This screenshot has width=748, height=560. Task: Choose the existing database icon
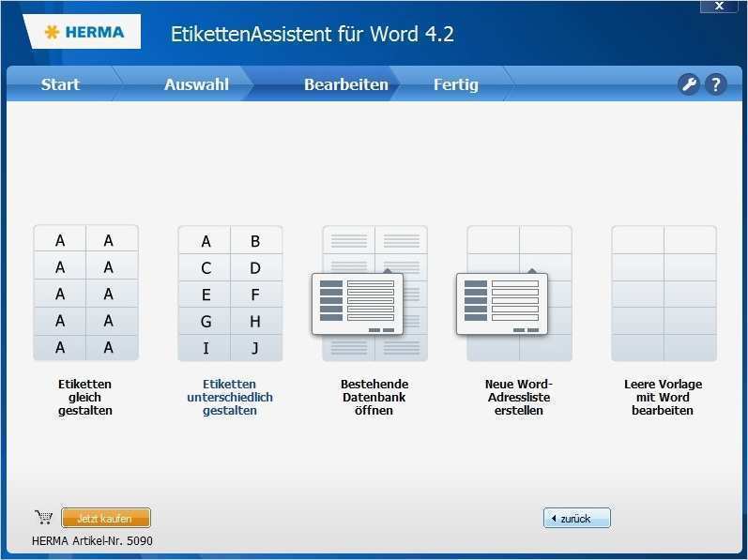369,294
